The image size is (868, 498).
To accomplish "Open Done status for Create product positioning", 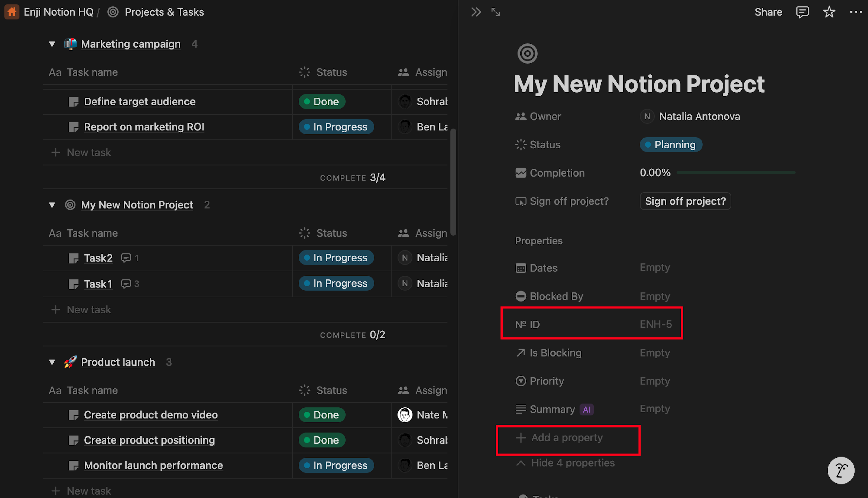I will point(322,440).
